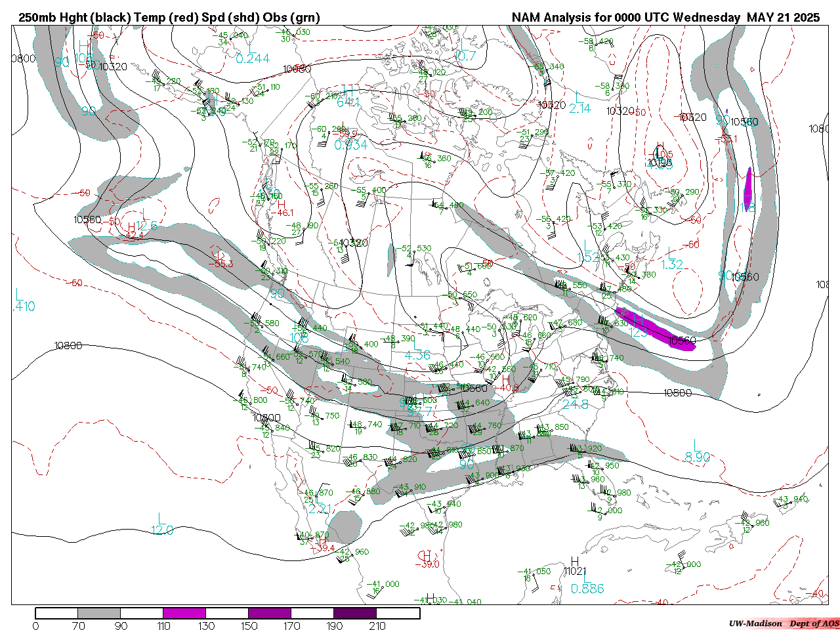
Task: Click the legend's 0 tick label
Action: (35, 626)
